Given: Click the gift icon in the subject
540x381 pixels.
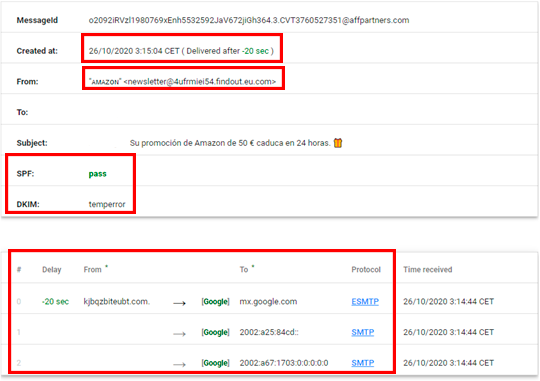Looking at the screenshot, I should [x=338, y=143].
